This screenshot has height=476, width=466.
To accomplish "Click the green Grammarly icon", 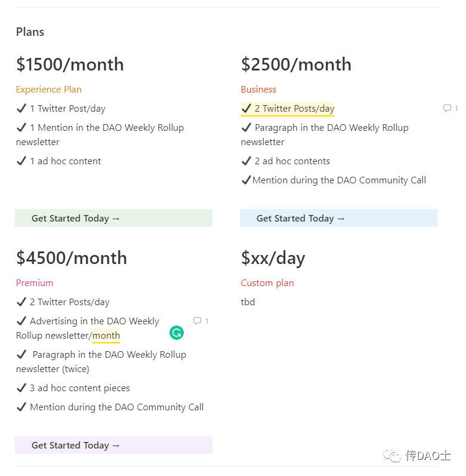I will coord(176,333).
